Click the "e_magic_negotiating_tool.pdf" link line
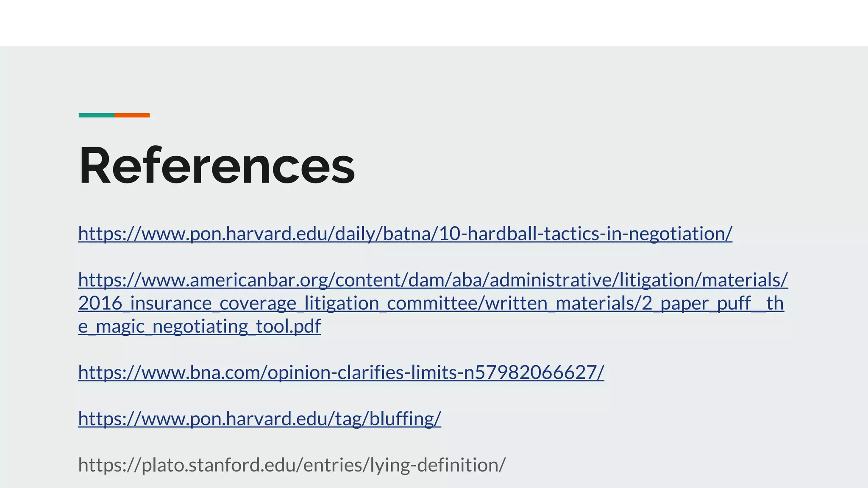 coord(199,327)
